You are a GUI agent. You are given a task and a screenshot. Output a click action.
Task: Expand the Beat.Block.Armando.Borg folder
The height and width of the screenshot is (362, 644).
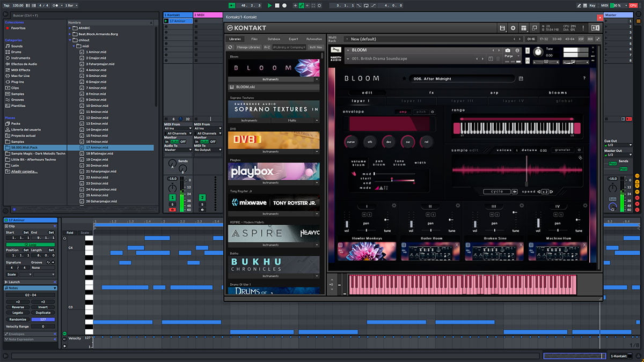(70, 34)
